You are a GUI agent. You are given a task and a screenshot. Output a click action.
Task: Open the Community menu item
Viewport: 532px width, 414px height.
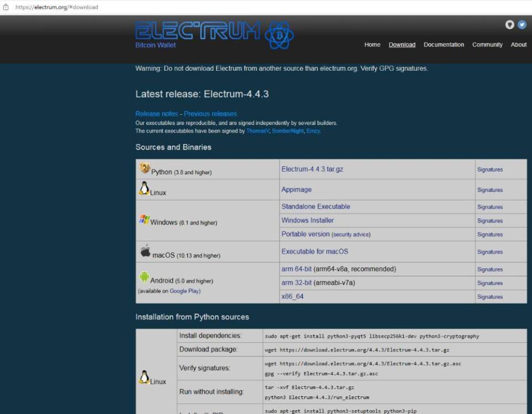(x=487, y=44)
